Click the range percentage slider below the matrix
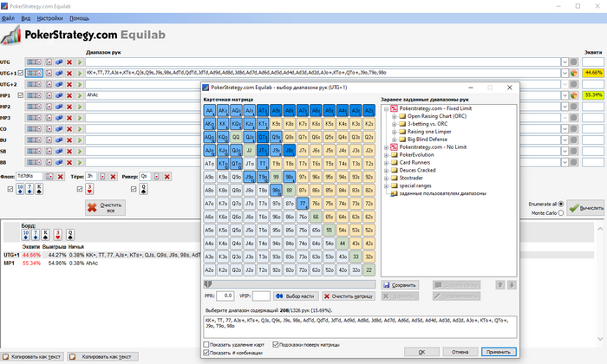The width and height of the screenshot is (607, 364). 290,284
